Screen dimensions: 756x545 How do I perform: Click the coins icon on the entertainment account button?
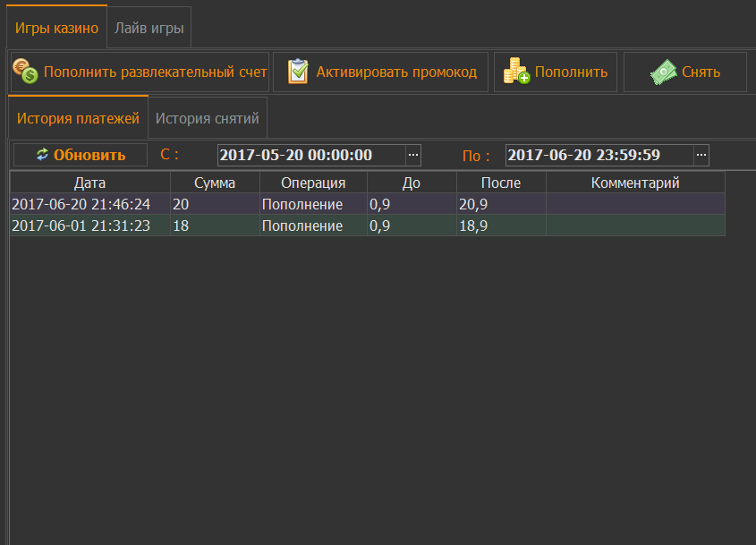click(x=26, y=71)
